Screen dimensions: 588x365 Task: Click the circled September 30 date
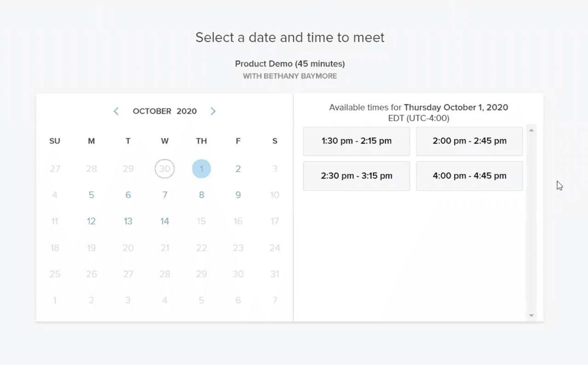click(x=164, y=168)
